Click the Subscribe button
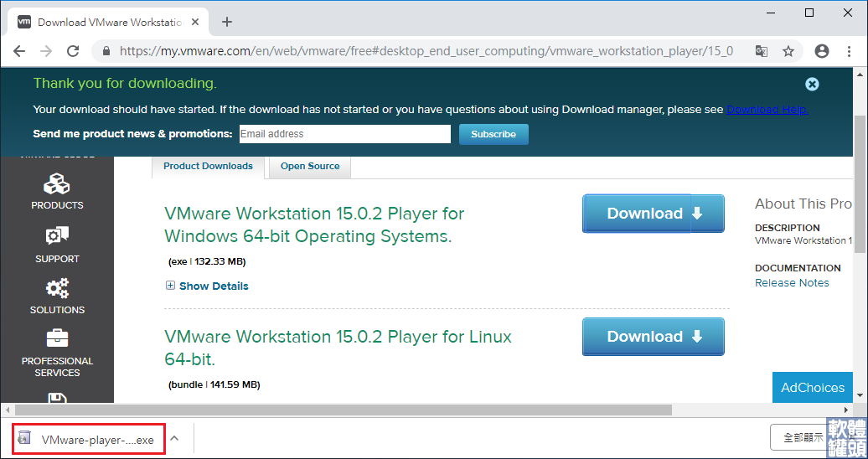Image resolution: width=868 pixels, height=459 pixels. 493,134
